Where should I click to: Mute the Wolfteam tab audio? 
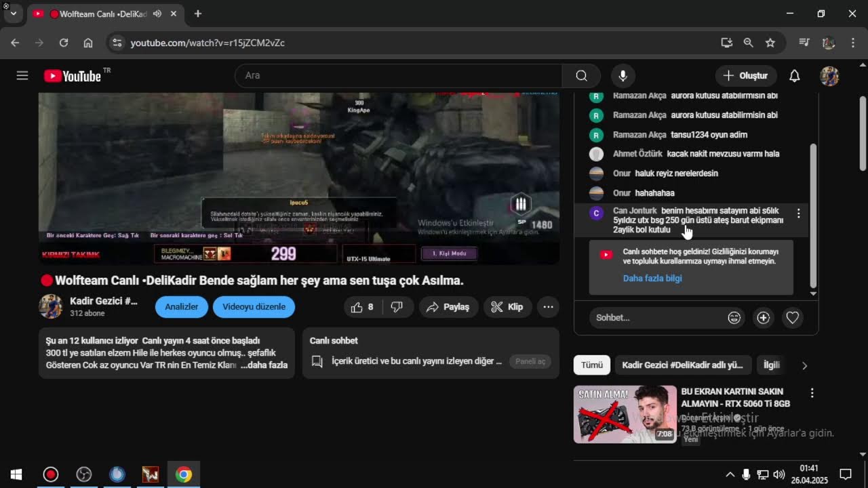(x=157, y=14)
